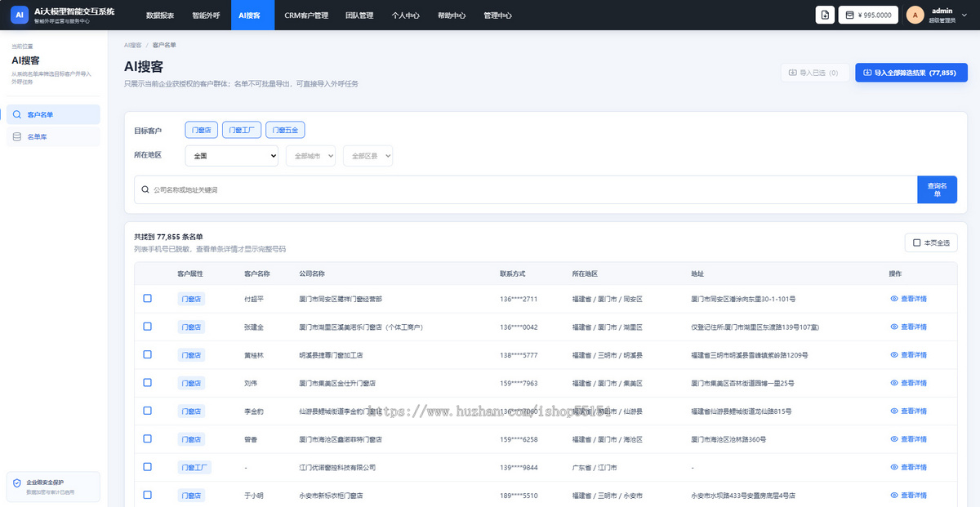
Task: Click the admin avatar circle
Action: (915, 15)
